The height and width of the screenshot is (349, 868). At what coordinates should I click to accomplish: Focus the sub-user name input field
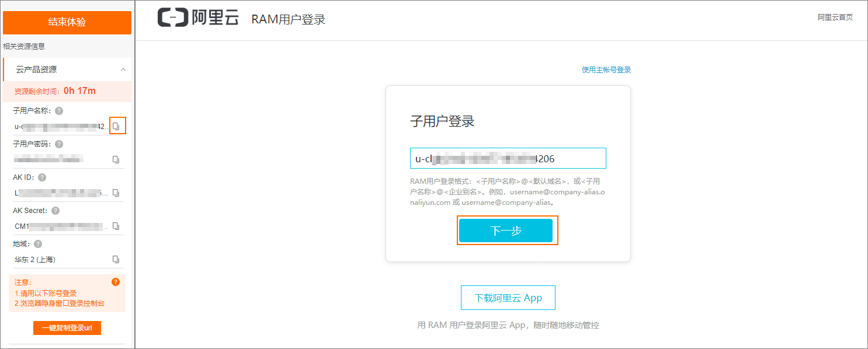(x=508, y=158)
